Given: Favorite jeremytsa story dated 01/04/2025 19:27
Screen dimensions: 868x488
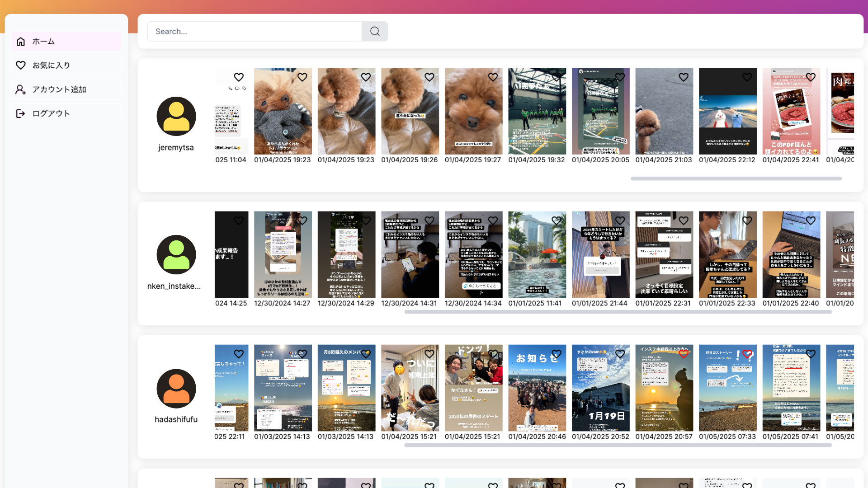Looking at the screenshot, I should tap(493, 77).
